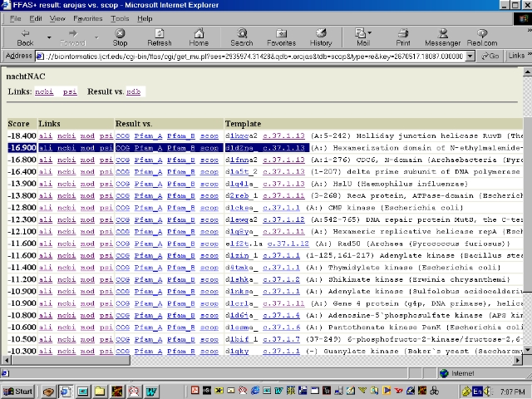Open the View menu
Viewport: 532px width, 399px height.
pyautogui.click(x=57, y=18)
